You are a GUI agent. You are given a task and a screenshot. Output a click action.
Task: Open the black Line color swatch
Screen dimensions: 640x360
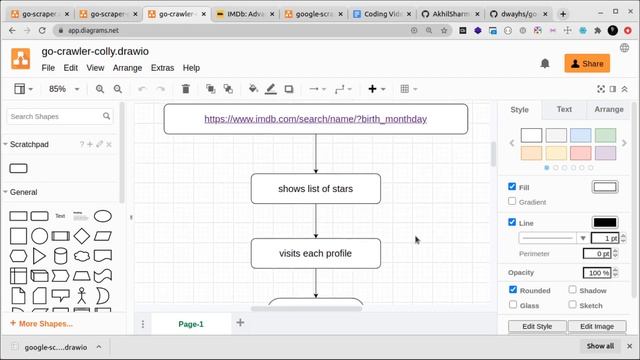point(605,222)
